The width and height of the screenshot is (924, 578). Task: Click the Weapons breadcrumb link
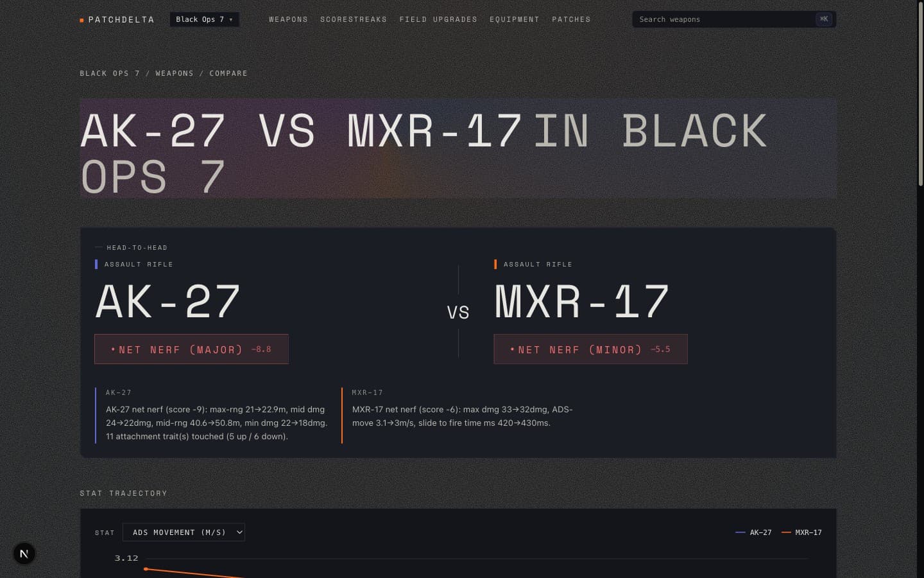coord(175,73)
